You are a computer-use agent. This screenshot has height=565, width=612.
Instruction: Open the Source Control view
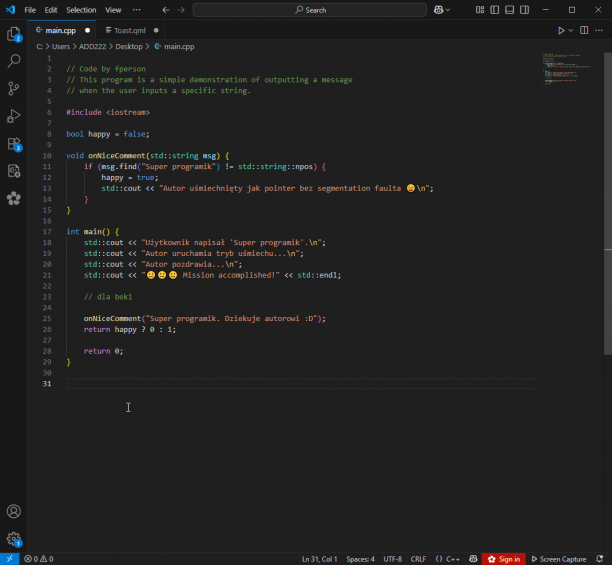(14, 89)
